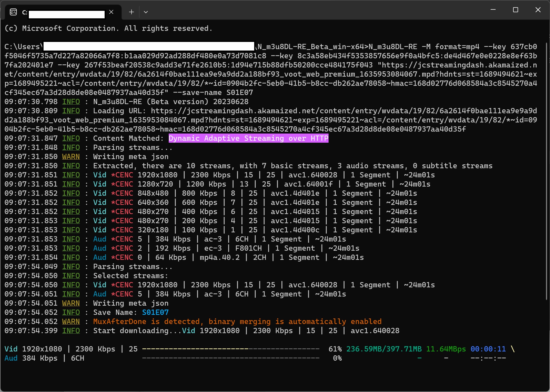Click the orange MuxAfterDone warning message
The height and width of the screenshot is (392, 550).
(x=237, y=321)
